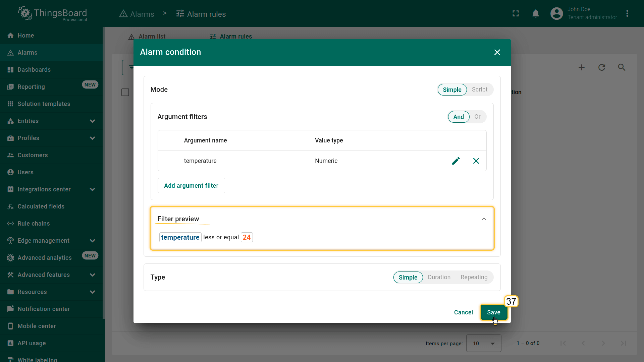Go to Rule chains menu item
The height and width of the screenshot is (362, 644).
(34, 224)
